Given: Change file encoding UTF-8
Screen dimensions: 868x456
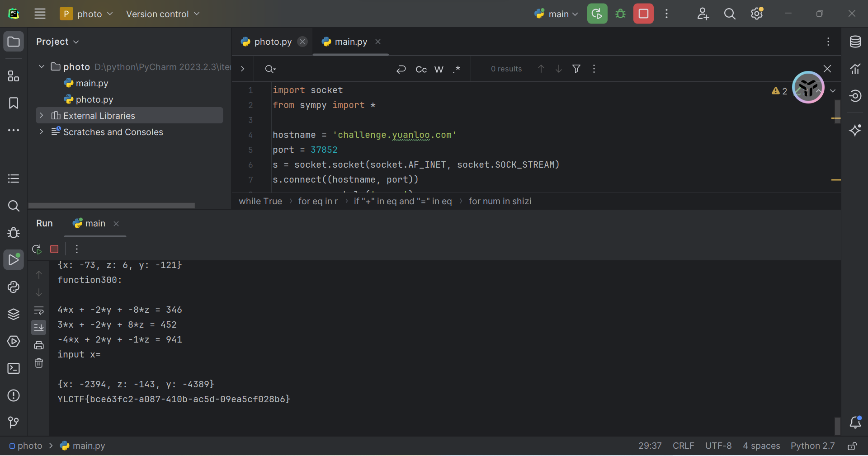Looking at the screenshot, I should (718, 446).
